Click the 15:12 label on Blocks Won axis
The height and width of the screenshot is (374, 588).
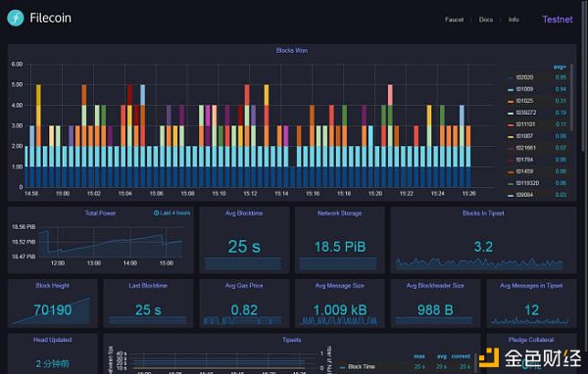[x=250, y=194]
